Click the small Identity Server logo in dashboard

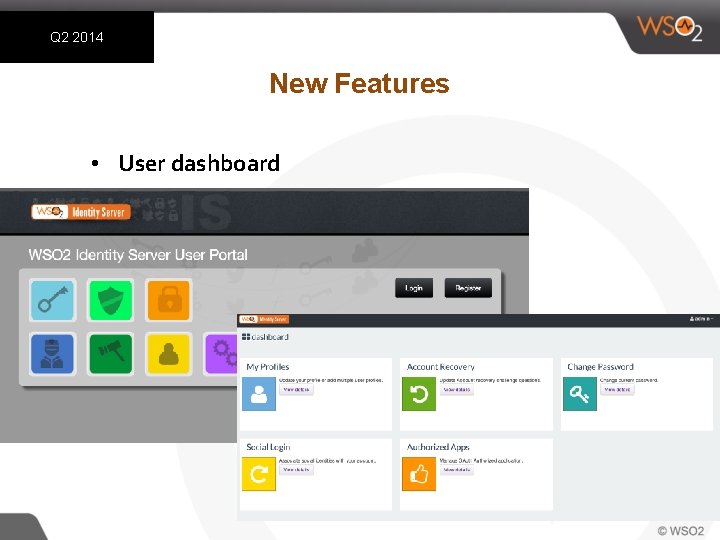[264, 319]
